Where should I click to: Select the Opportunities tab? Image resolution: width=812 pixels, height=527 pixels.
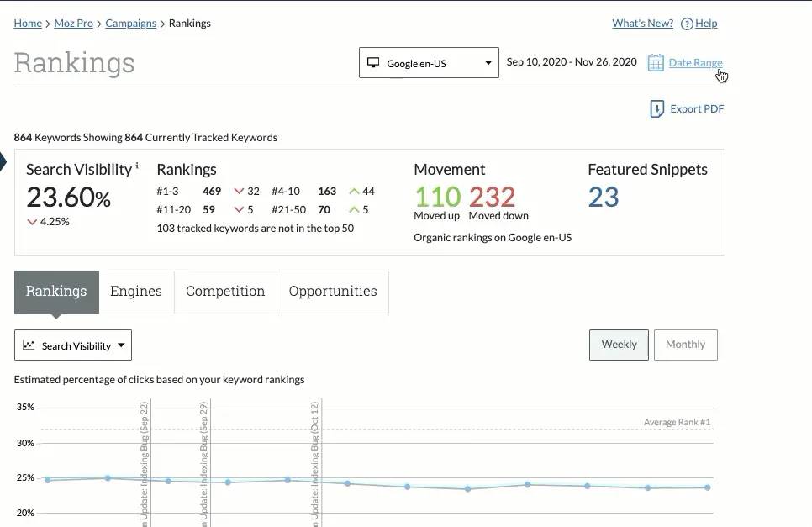[333, 292]
